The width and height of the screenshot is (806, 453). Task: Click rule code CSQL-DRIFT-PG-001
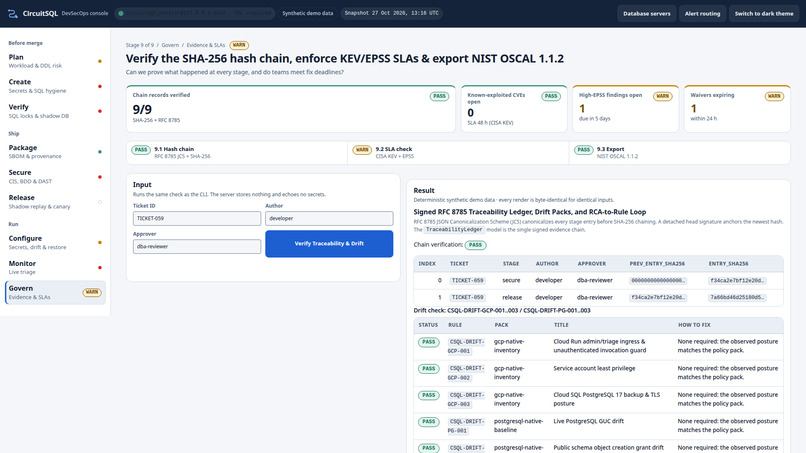[x=466, y=426]
